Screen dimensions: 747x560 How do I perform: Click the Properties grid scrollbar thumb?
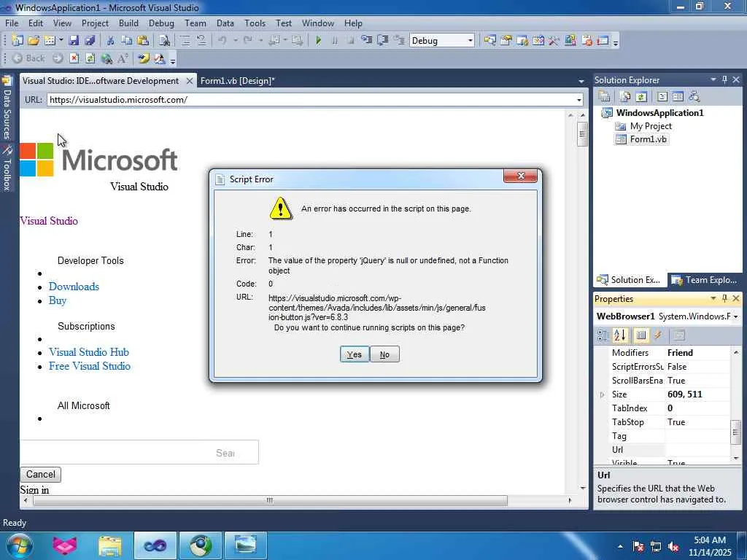click(735, 432)
